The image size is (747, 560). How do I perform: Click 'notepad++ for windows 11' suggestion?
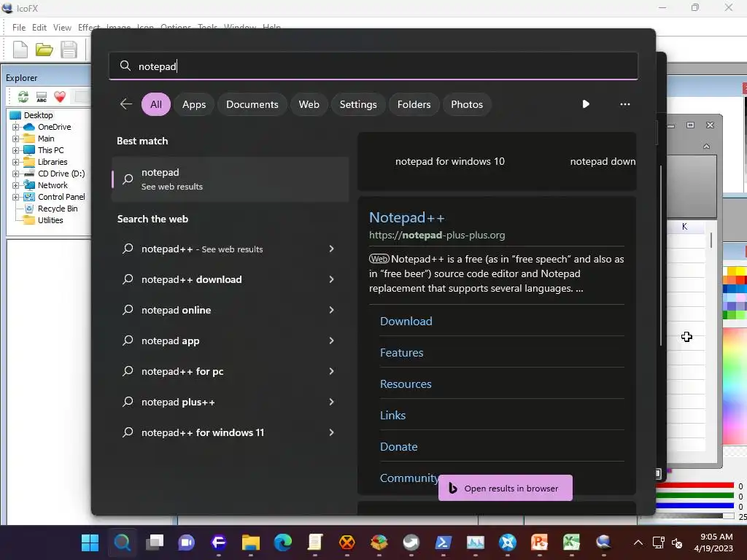pyautogui.click(x=231, y=432)
